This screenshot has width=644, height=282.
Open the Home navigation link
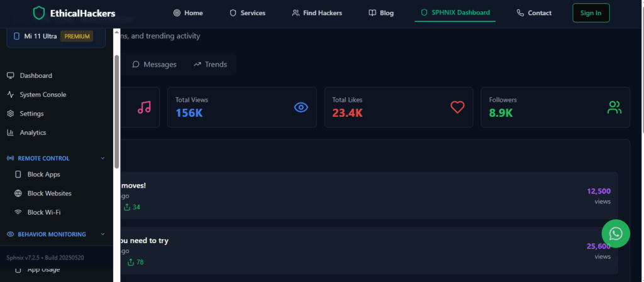188,13
